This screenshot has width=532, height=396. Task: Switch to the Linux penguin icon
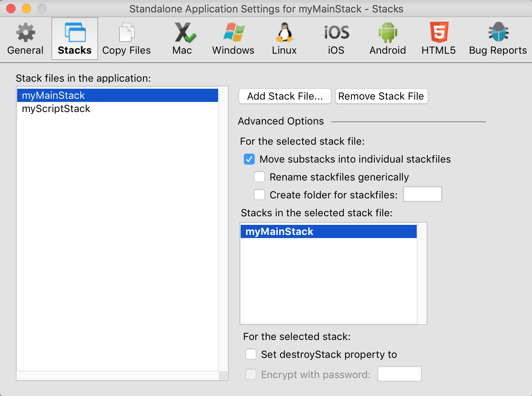coord(284,33)
